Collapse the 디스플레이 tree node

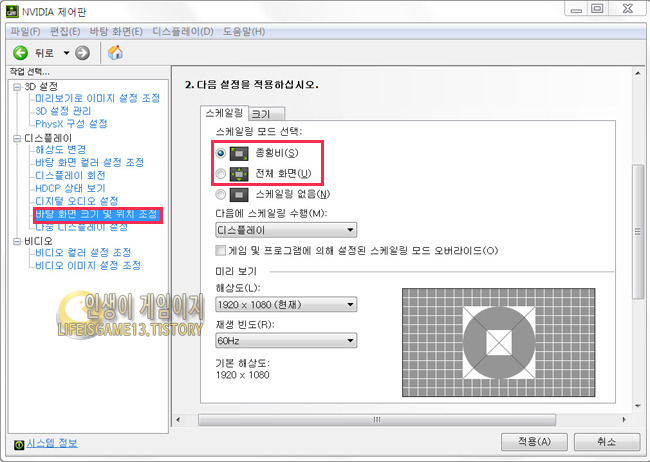[x=17, y=138]
